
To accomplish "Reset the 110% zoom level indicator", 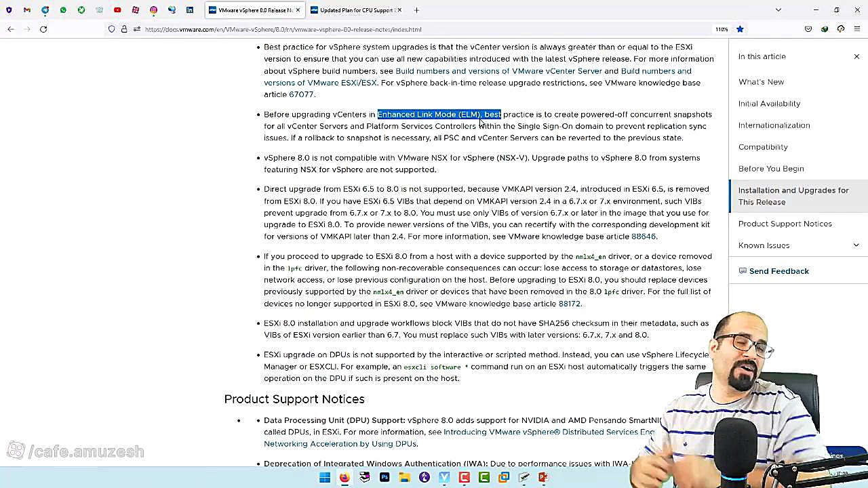I will (722, 29).
